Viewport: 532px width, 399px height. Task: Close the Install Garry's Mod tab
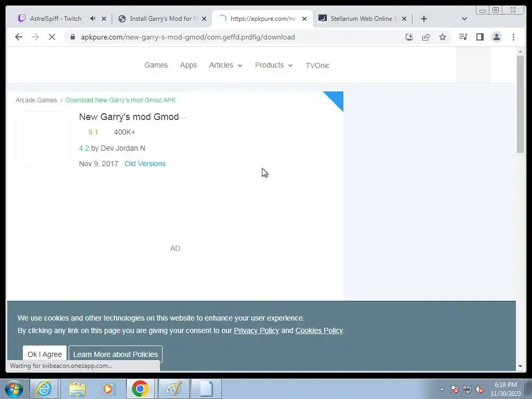pyautogui.click(x=204, y=19)
